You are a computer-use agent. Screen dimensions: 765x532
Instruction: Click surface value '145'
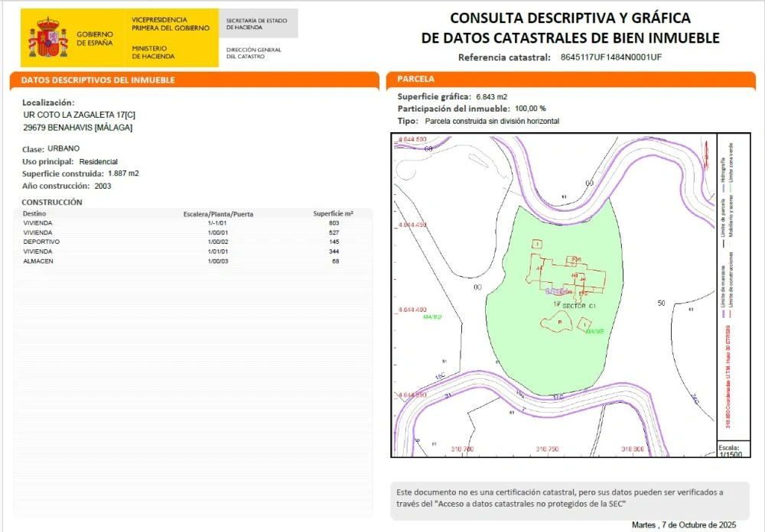(334, 242)
